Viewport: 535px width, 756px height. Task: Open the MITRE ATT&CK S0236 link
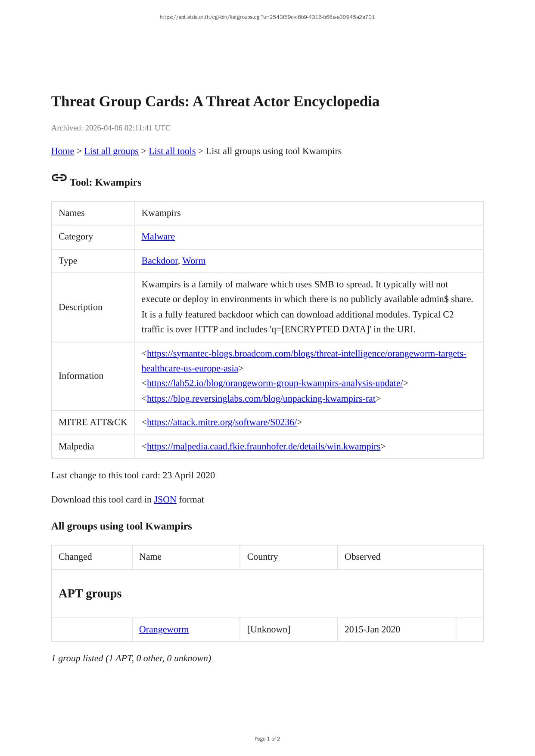tap(221, 422)
